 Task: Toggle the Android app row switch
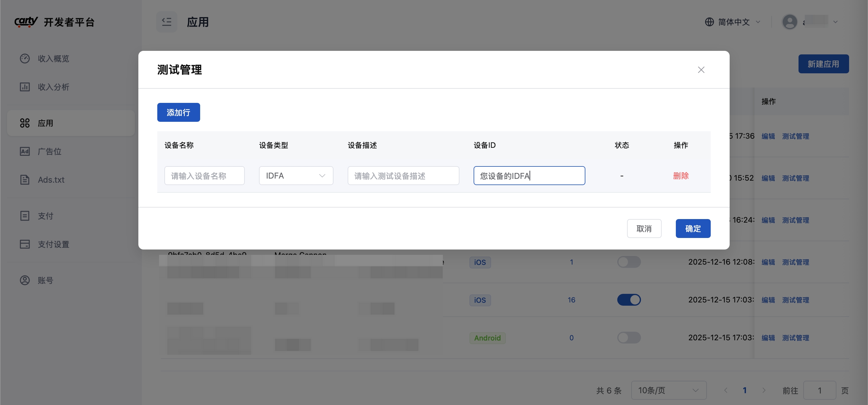coord(629,337)
